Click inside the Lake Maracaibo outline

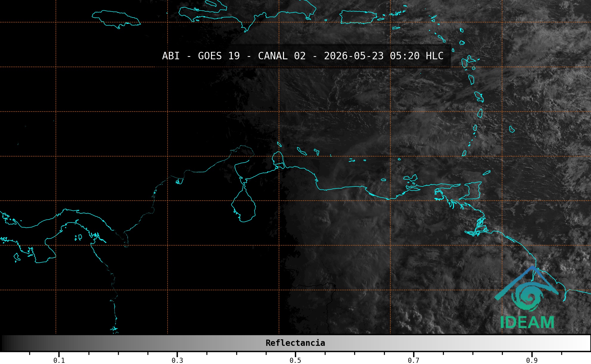click(244, 206)
